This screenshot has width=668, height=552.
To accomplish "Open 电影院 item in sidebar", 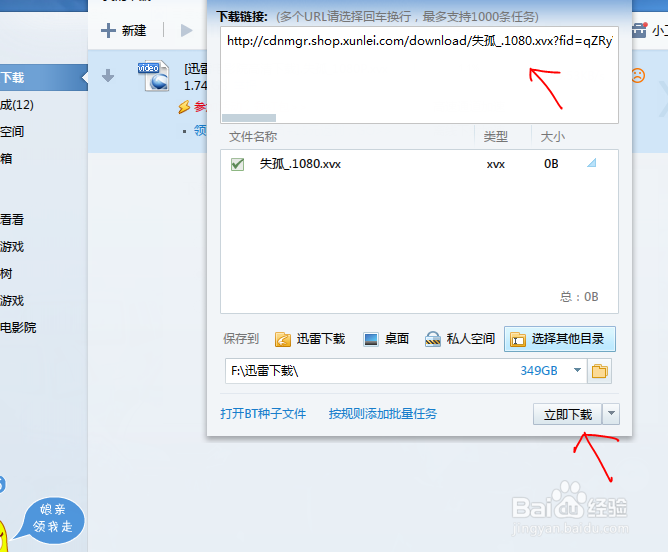I will (18, 328).
